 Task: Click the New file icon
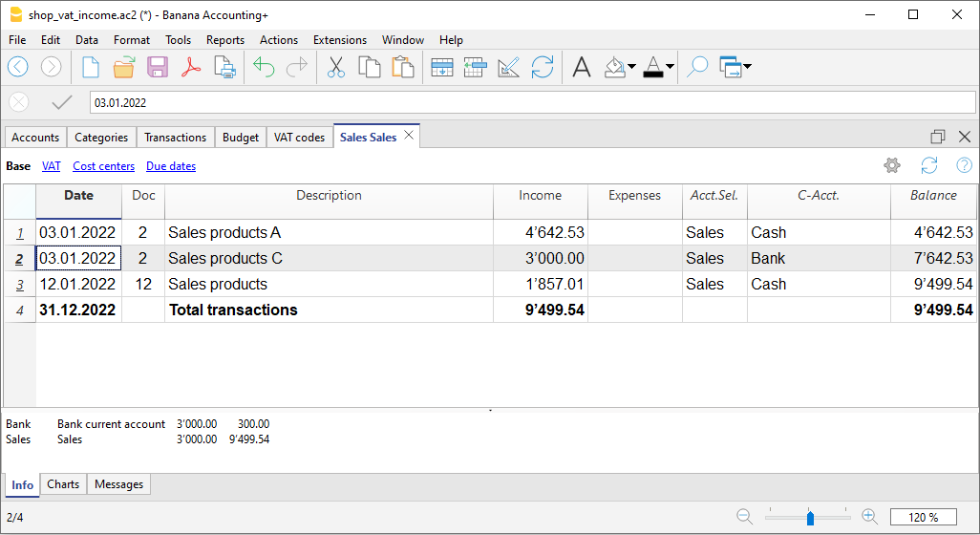tap(90, 67)
